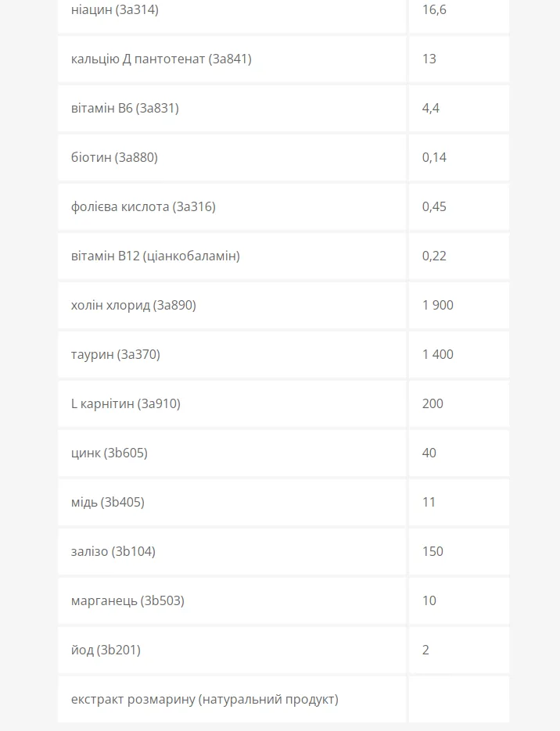560x731 pixels.
Task: Select the біотин (3a880) cell
Action: coord(232,158)
